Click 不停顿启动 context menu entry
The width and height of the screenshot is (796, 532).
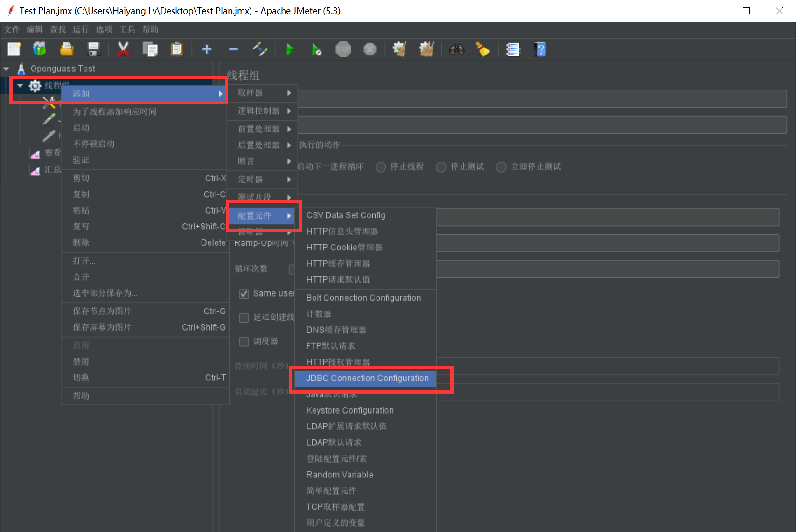(144, 144)
